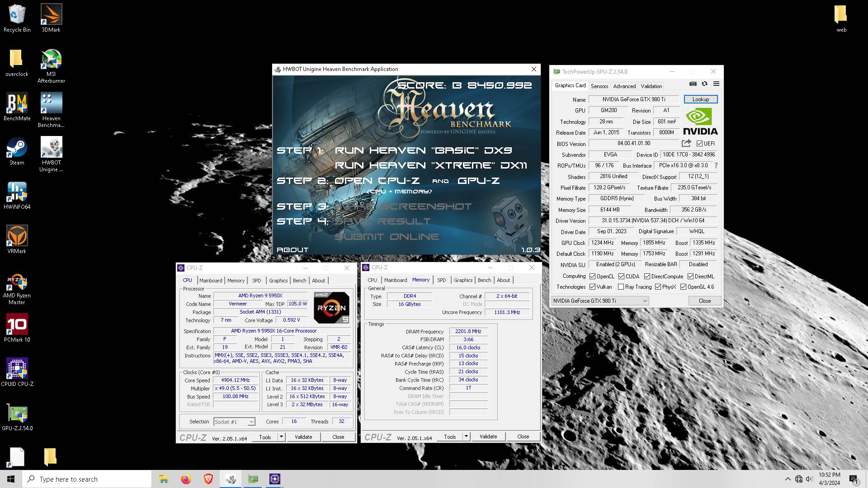Viewport: 868px width, 488px height.
Task: Launch BenchMate desktop shortcut
Action: click(x=17, y=107)
